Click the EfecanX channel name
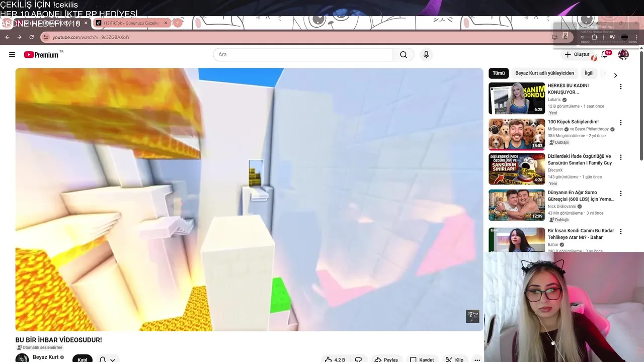Image resolution: width=644 pixels, height=362 pixels. pos(555,170)
